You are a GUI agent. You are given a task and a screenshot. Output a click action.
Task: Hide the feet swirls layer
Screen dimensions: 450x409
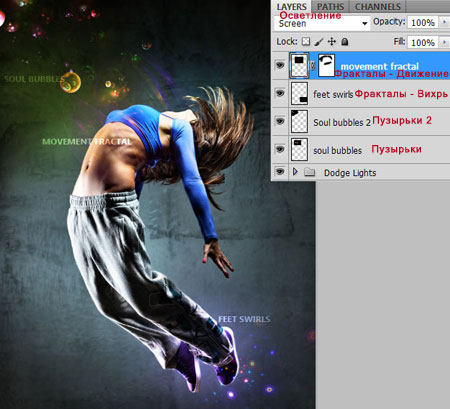280,93
